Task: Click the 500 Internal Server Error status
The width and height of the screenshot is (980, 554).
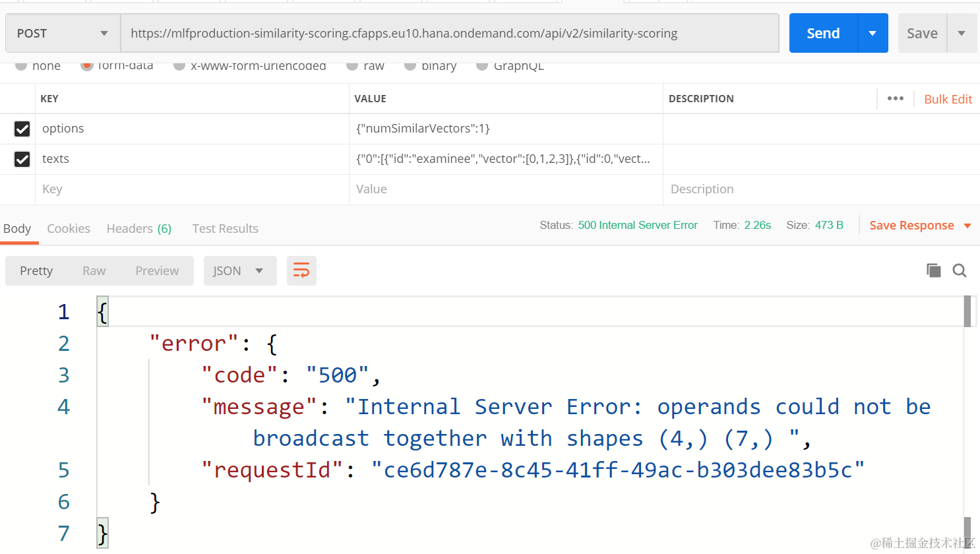Action: coord(638,226)
